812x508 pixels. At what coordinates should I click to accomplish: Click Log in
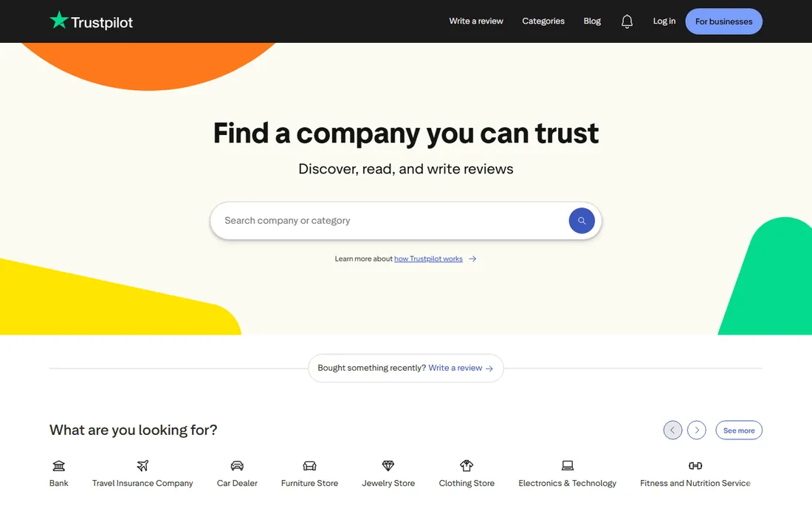tap(664, 21)
